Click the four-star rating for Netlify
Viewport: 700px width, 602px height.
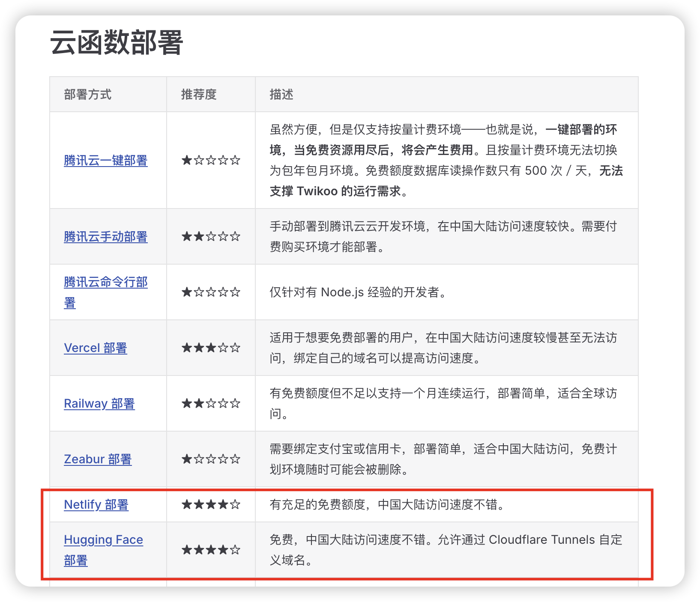coord(211,505)
